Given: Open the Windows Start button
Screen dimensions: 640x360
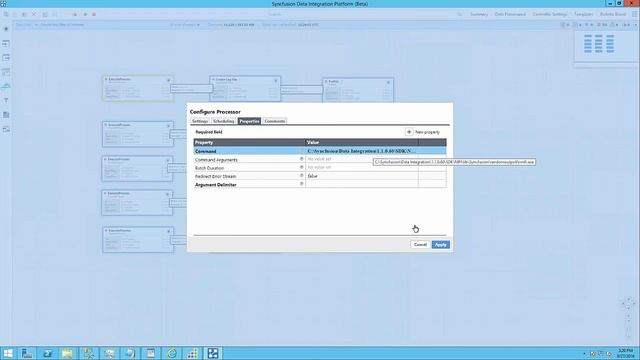Looking at the screenshot, I should point(8,353).
